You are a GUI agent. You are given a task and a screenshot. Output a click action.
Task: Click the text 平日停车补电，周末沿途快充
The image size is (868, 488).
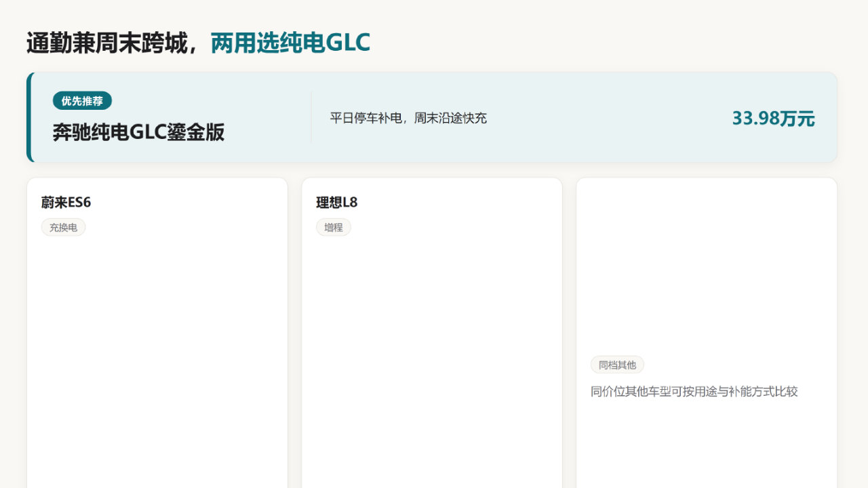pyautogui.click(x=408, y=118)
